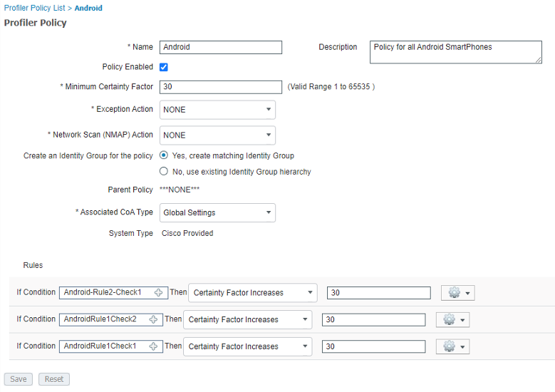The height and width of the screenshot is (392, 555).
Task: Click the plus icon beside Android-Rule2-Check1
Action: pos(158,293)
